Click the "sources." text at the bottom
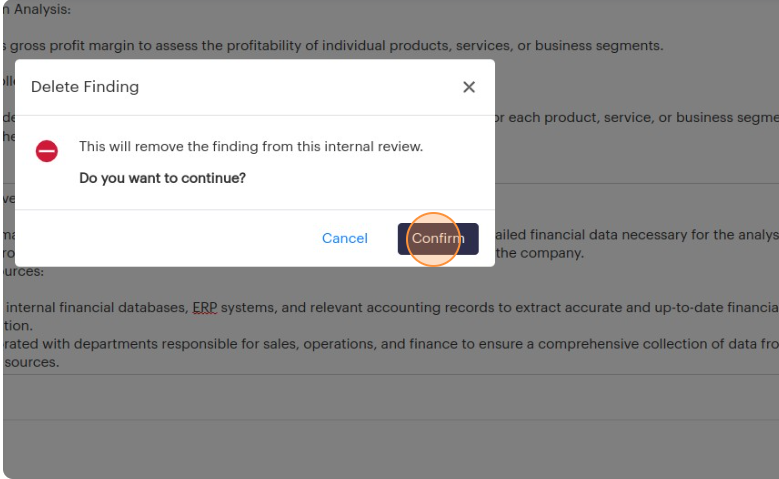 [x=30, y=362]
